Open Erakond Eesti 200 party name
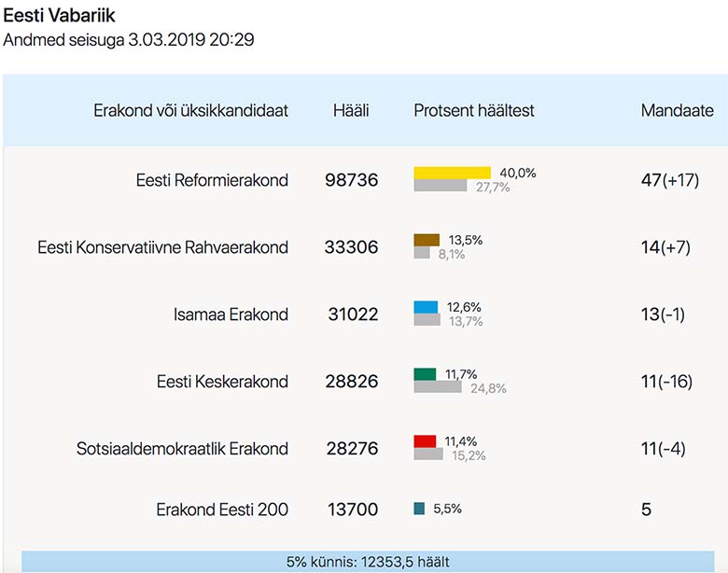Image resolution: width=728 pixels, height=573 pixels. (221, 510)
